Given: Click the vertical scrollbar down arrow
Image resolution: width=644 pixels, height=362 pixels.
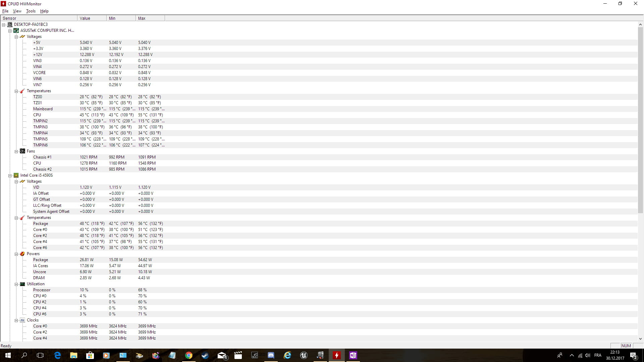Looking at the screenshot, I should pos(640,339).
